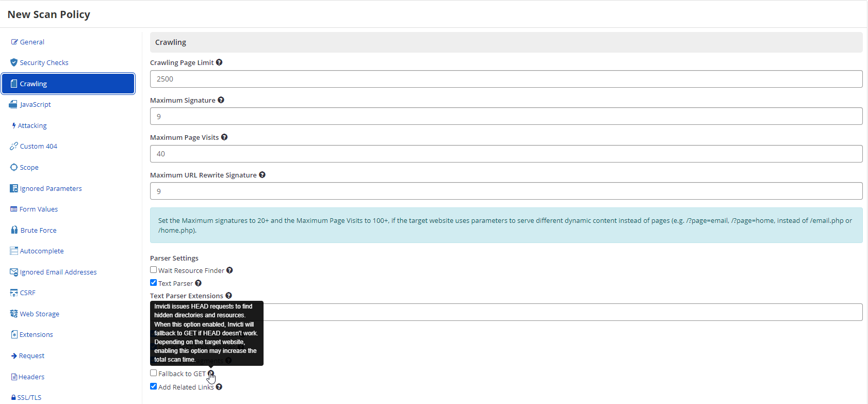Click the Crawling Page Limit input field

point(506,79)
